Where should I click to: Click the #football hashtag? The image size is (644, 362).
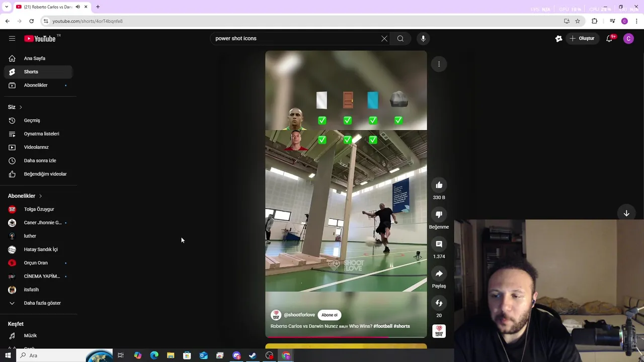[383, 326]
